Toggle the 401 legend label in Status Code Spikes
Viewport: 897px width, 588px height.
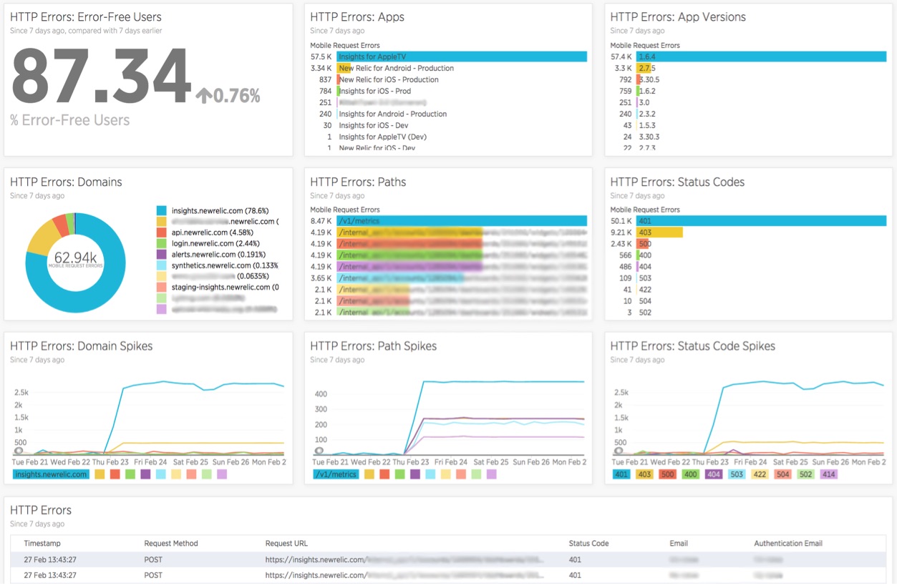point(621,474)
